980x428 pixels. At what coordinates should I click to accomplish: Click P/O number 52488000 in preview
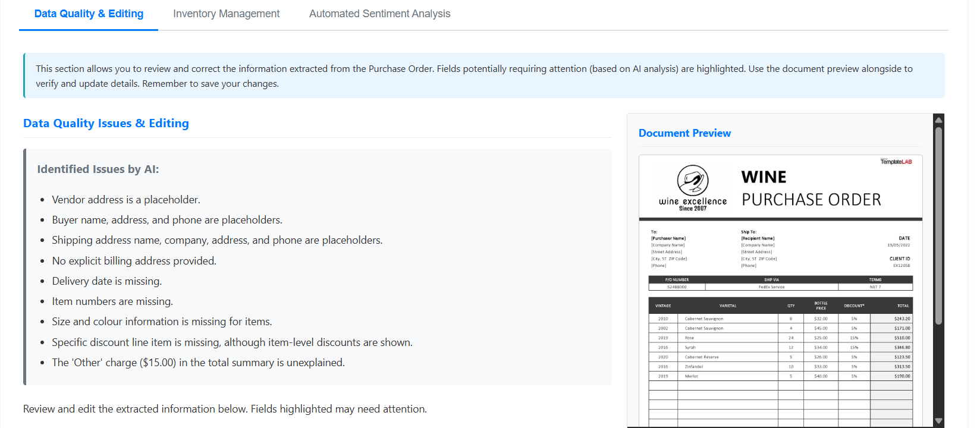coord(677,287)
